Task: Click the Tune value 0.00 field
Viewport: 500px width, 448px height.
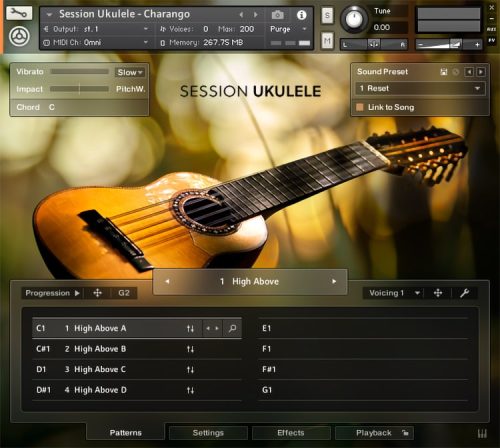Action: click(389, 28)
